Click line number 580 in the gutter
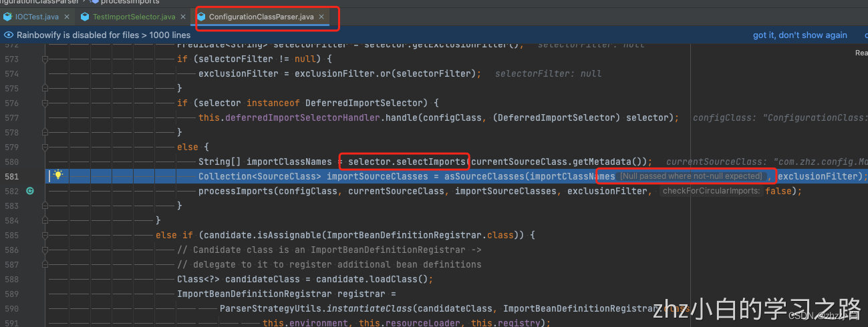This screenshot has height=327, width=868. pyautogui.click(x=11, y=161)
